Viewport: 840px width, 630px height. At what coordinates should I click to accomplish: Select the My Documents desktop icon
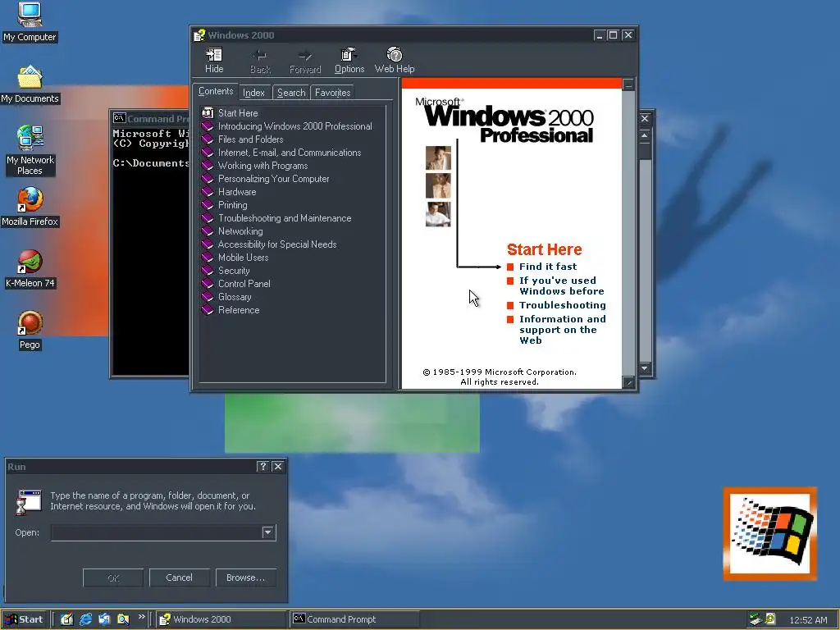pos(30,84)
